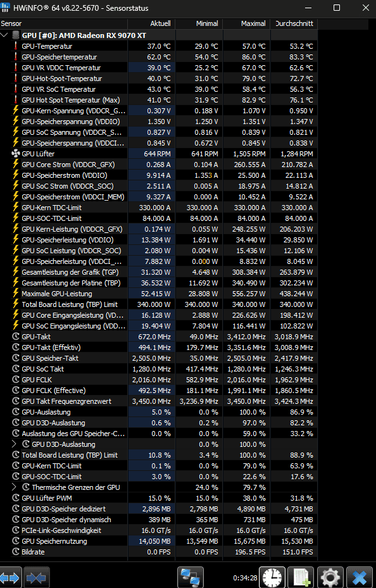Image resolution: width=376 pixels, height=588 pixels.
Task: Select GPU-Speicherstrom (VDDIO) row label
Action: click(x=65, y=175)
